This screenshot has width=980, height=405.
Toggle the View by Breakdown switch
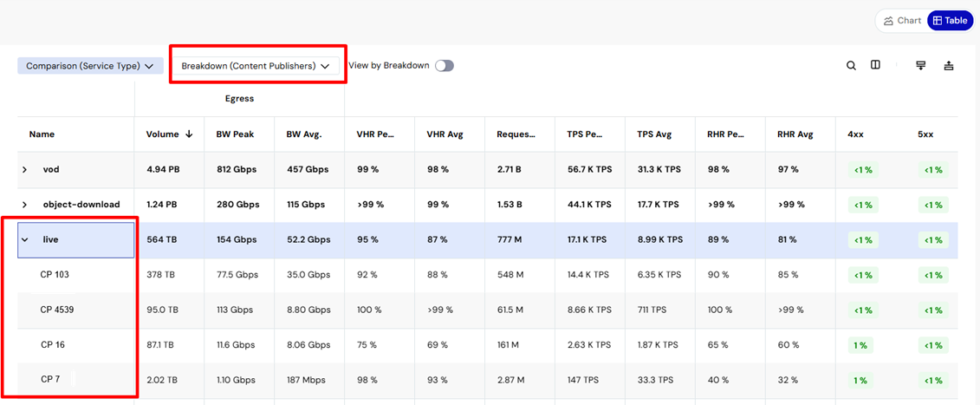[445, 66]
